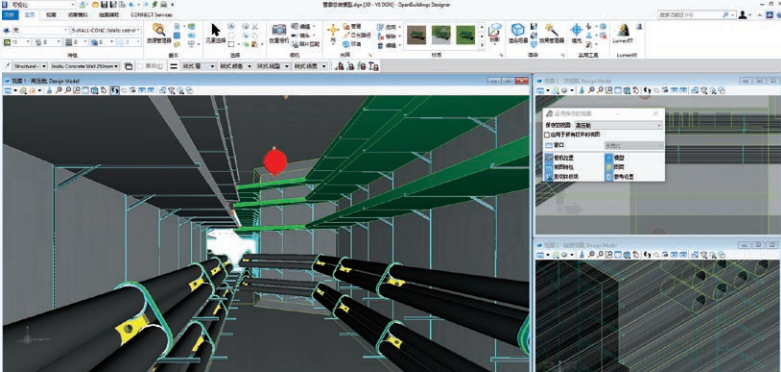Expand the Insitu Concrete Wall 250mm dropdown
The height and width of the screenshot is (372, 781).
point(85,66)
